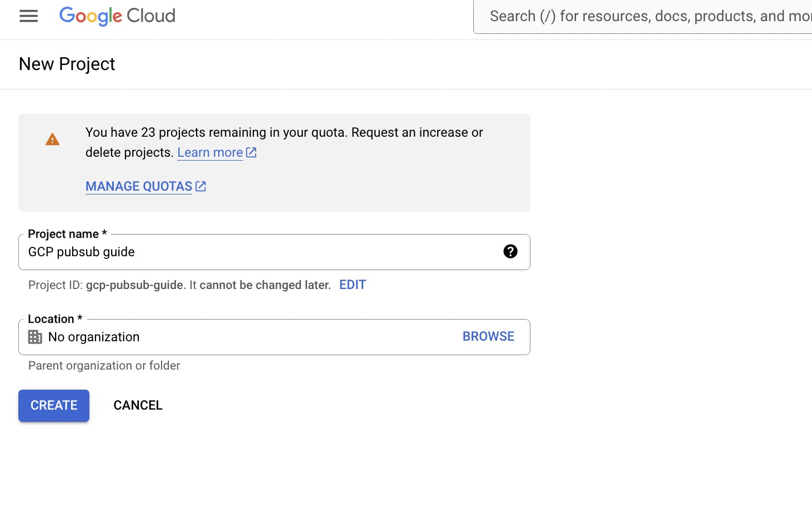Click the quota warning message text
The height and width of the screenshot is (528, 812).
click(284, 132)
